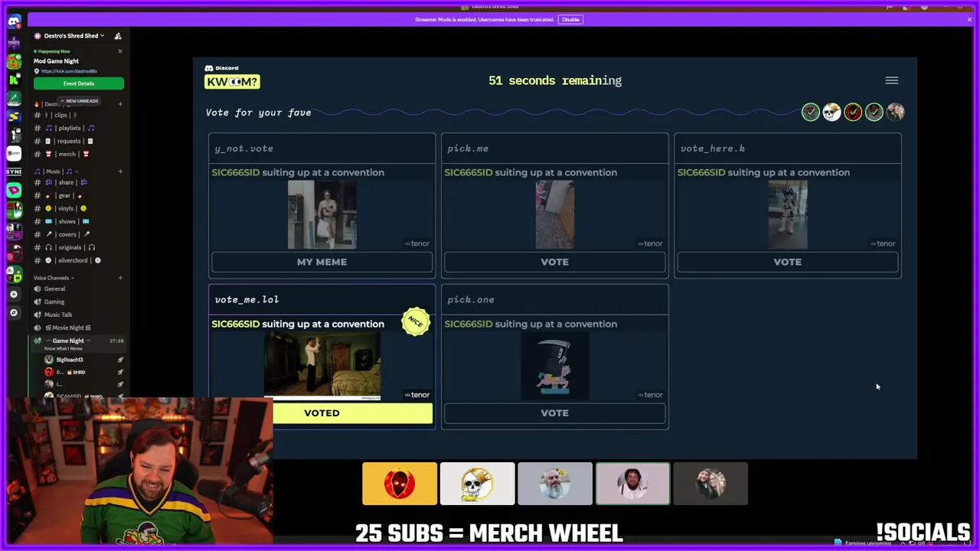Add channel to Music category plus icon
Screen dimensions: 980x551
120,171
